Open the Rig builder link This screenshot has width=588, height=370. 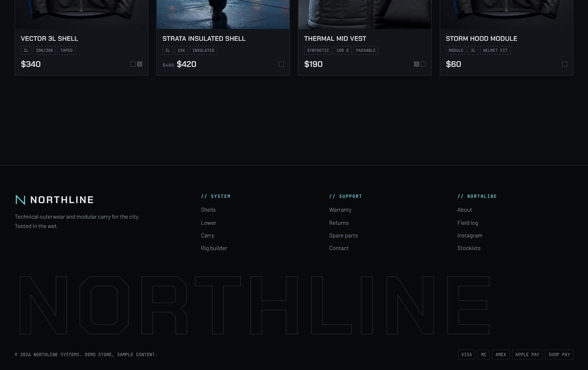coord(214,248)
